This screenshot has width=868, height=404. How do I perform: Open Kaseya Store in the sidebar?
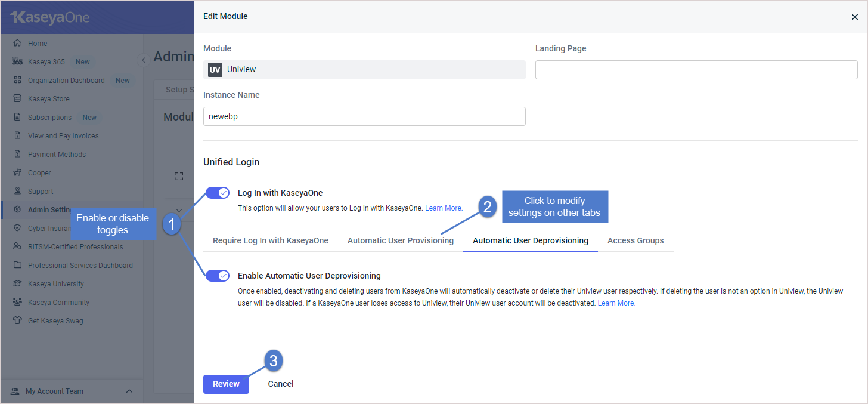(49, 98)
